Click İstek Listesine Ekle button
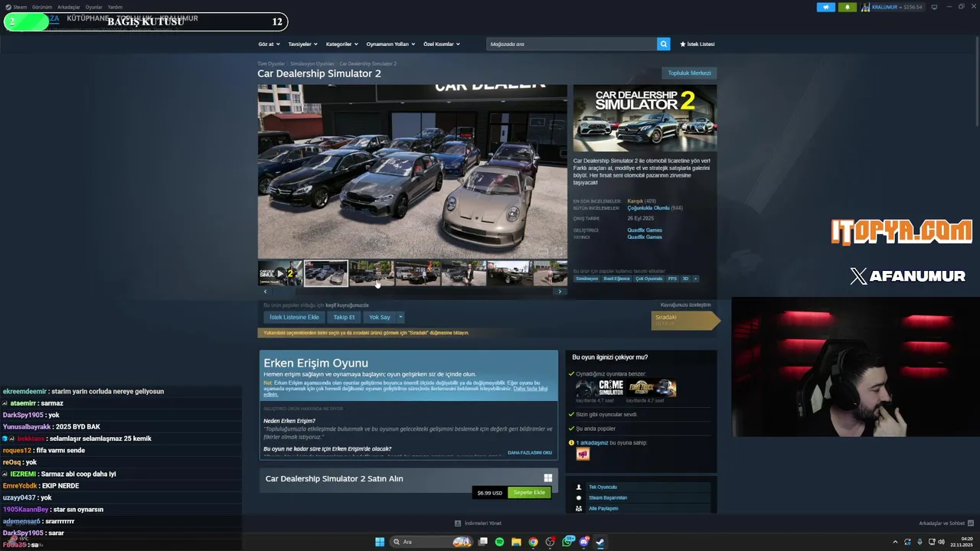The image size is (980, 551). point(294,317)
